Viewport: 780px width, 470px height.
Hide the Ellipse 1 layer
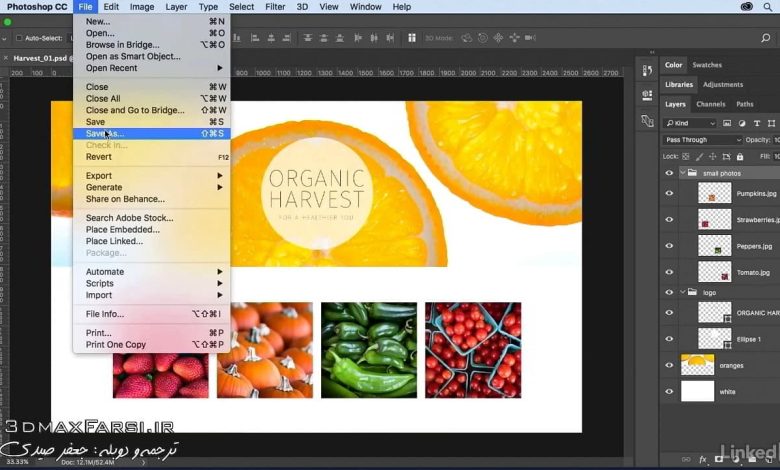pos(669,339)
